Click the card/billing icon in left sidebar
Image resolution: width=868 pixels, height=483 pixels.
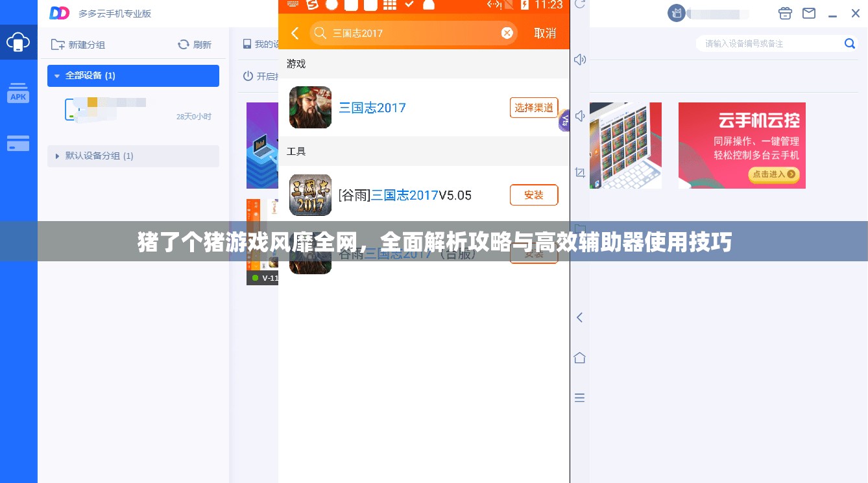click(18, 143)
